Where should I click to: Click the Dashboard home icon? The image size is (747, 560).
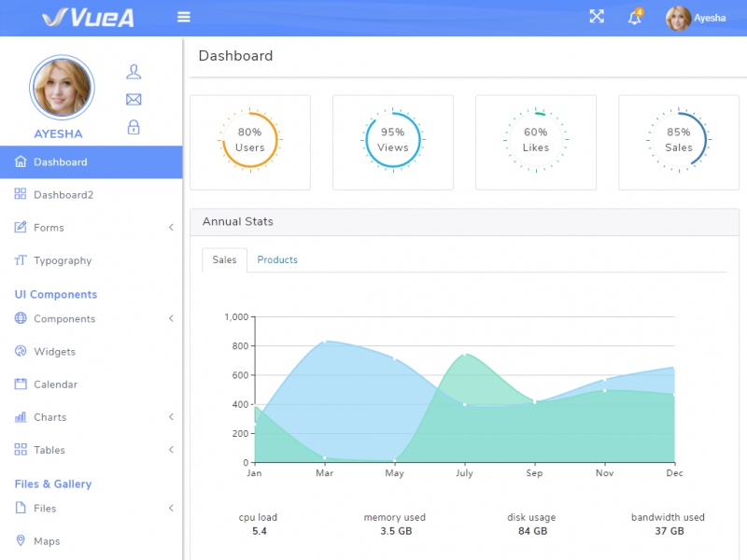tap(21, 161)
